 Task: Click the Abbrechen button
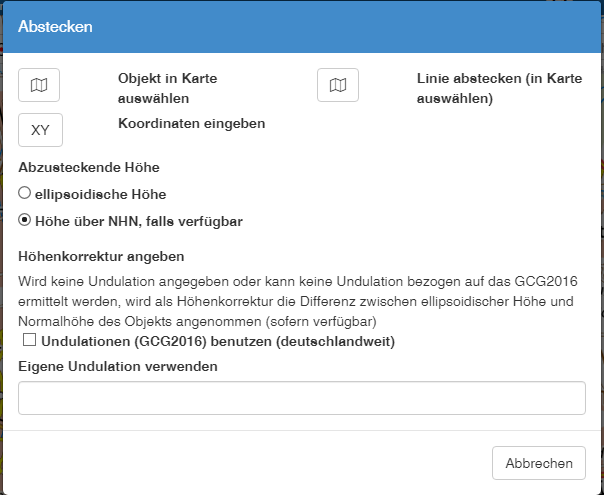coord(538,463)
